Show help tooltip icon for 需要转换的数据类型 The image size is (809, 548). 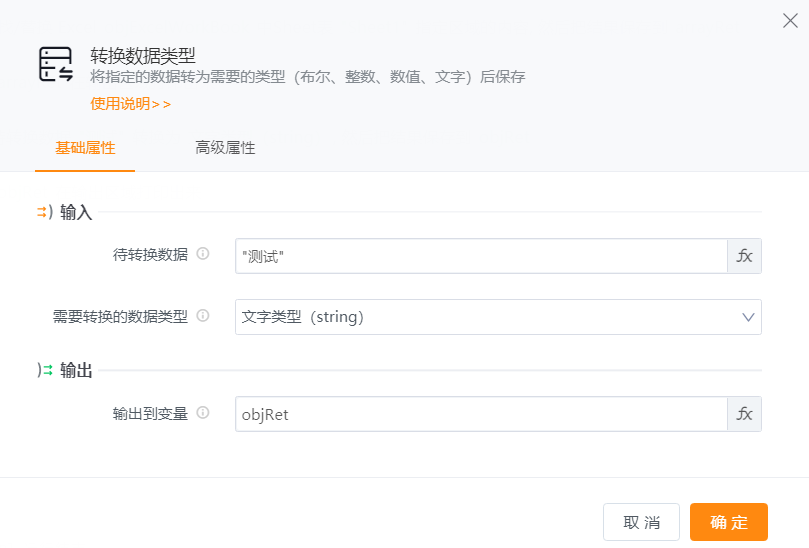click(203, 315)
